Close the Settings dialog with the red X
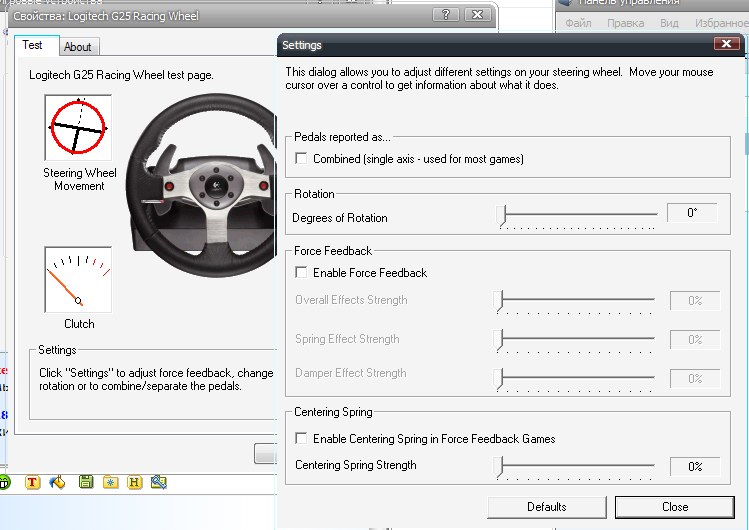The height and width of the screenshot is (530, 749). (x=727, y=44)
